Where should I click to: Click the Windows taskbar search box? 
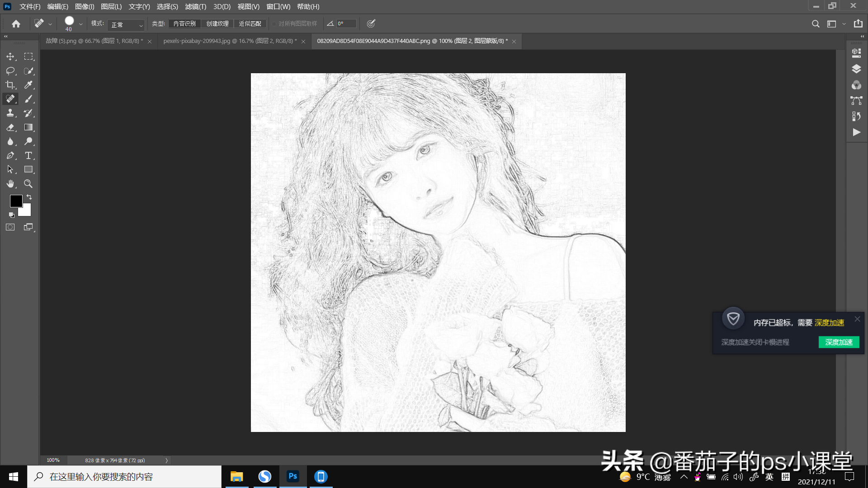click(x=124, y=477)
